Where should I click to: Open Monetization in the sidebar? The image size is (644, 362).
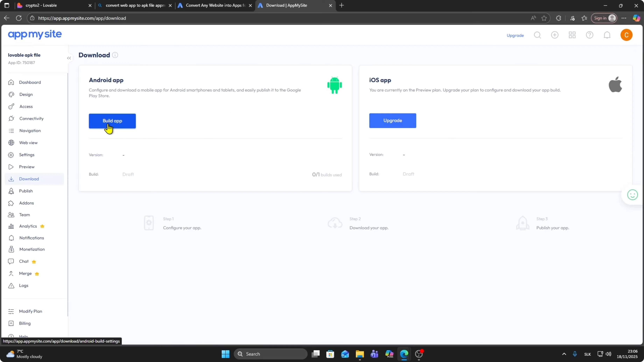click(x=34, y=249)
